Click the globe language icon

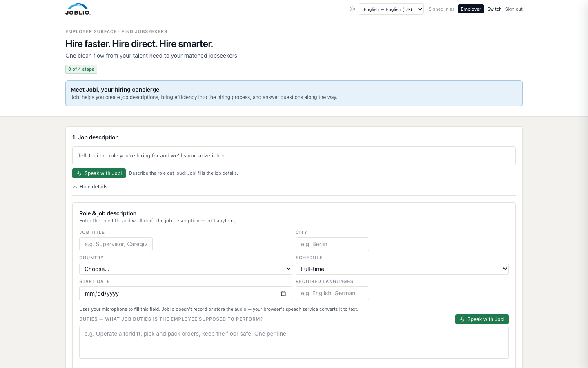352,9
